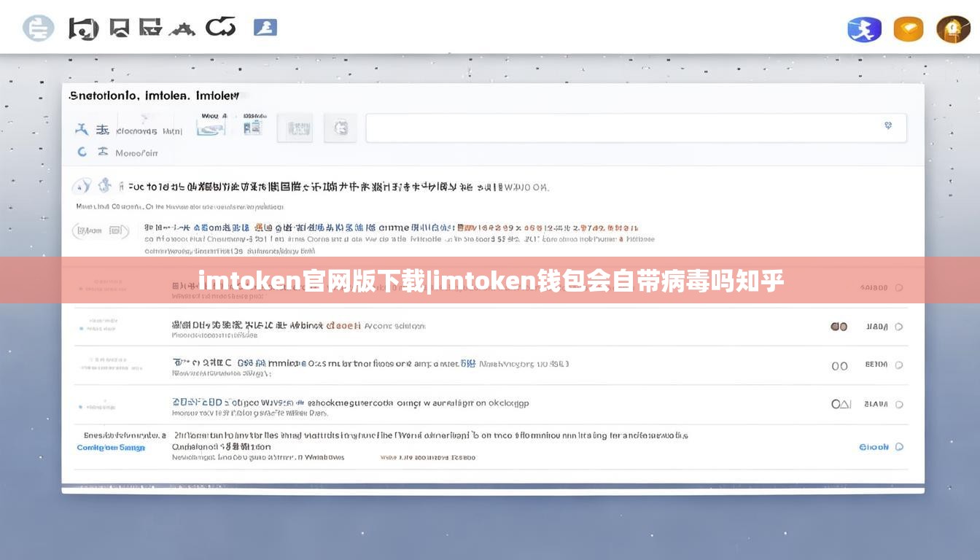Select the radio circle on the "Avconc" row
Image resolution: width=980 pixels, height=560 pixels.
click(899, 327)
